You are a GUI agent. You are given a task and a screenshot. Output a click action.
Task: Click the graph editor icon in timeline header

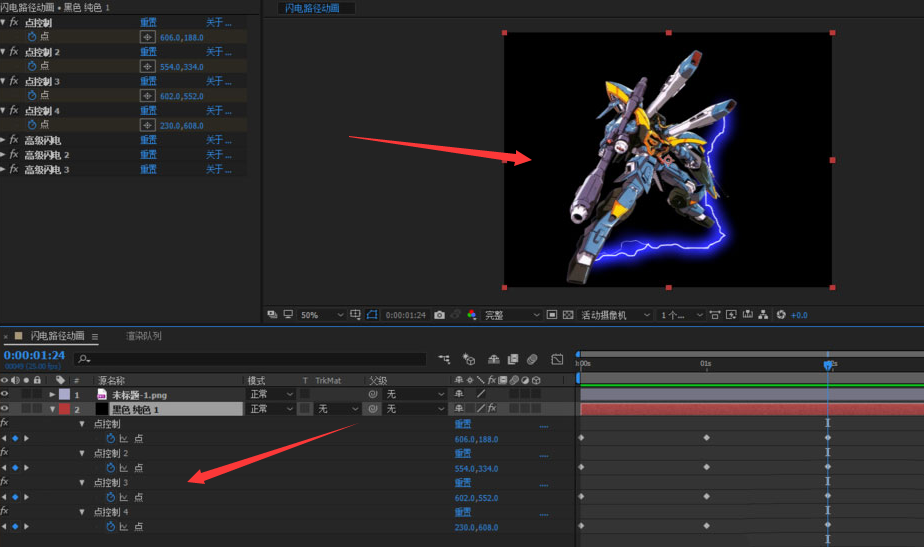pyautogui.click(x=557, y=359)
